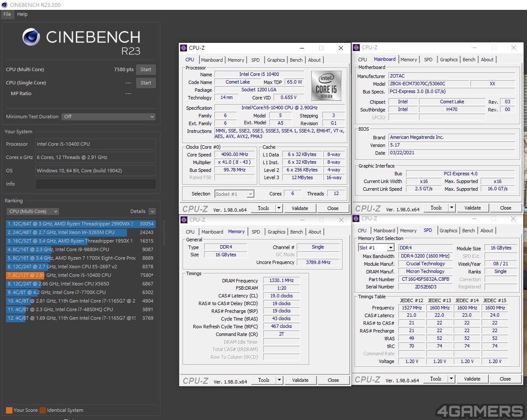Screen dimensions: 527x420
Task: Start the CPU Multi Core test
Action: [146, 69]
